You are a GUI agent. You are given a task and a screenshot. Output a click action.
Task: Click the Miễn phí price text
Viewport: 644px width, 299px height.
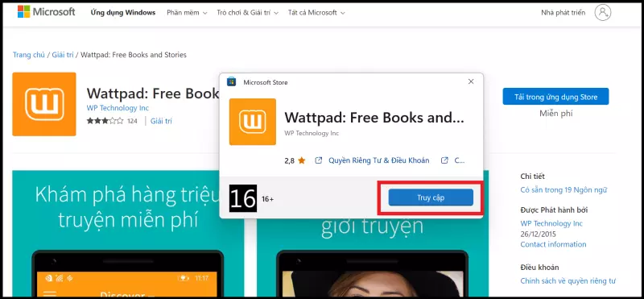tap(555, 114)
